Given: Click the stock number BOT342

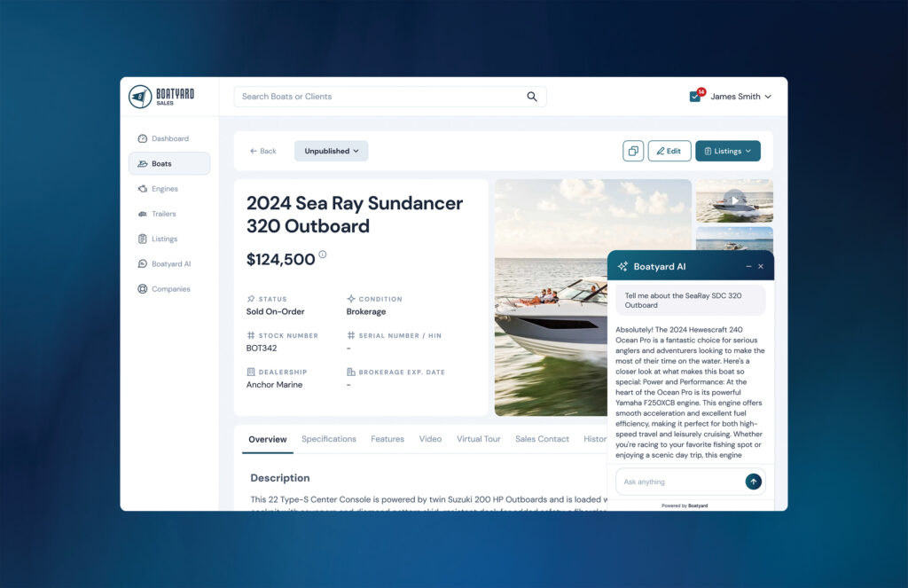Looking at the screenshot, I should pos(262,349).
